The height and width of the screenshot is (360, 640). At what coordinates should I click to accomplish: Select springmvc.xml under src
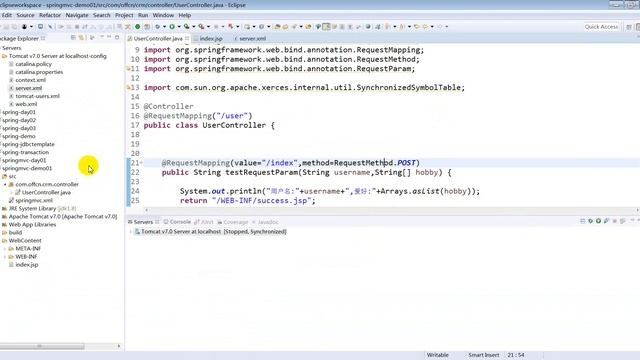(x=34, y=200)
